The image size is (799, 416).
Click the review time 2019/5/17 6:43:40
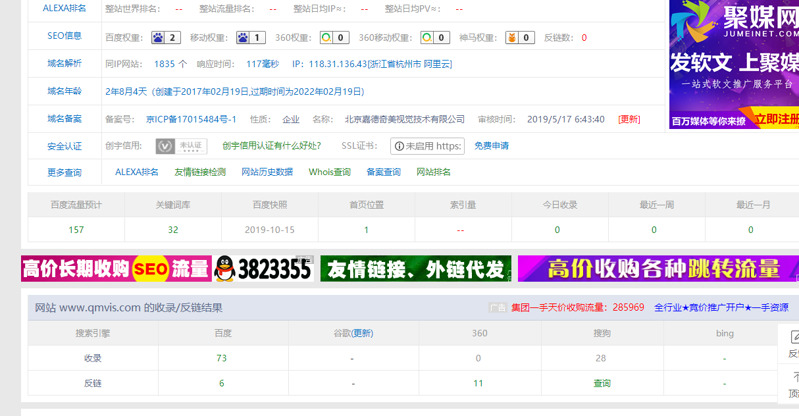pyautogui.click(x=566, y=119)
